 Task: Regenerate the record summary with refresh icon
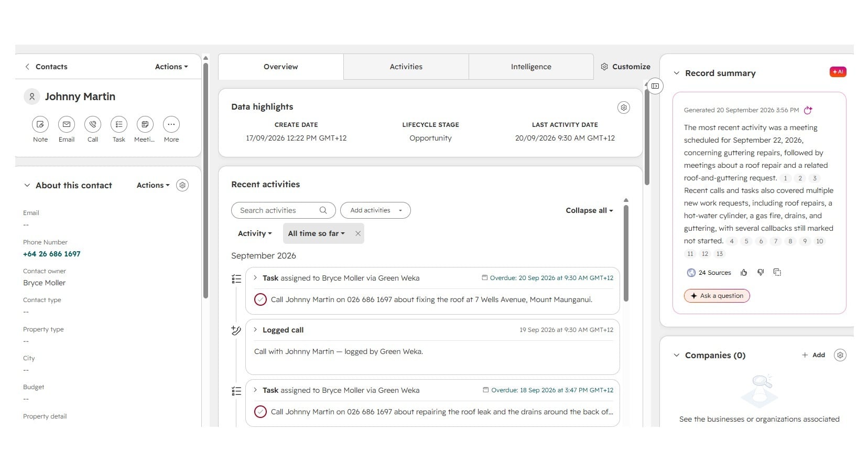(x=808, y=110)
